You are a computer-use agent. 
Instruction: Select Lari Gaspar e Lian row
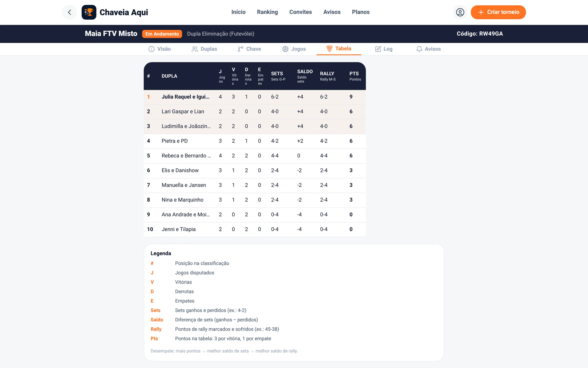click(255, 112)
